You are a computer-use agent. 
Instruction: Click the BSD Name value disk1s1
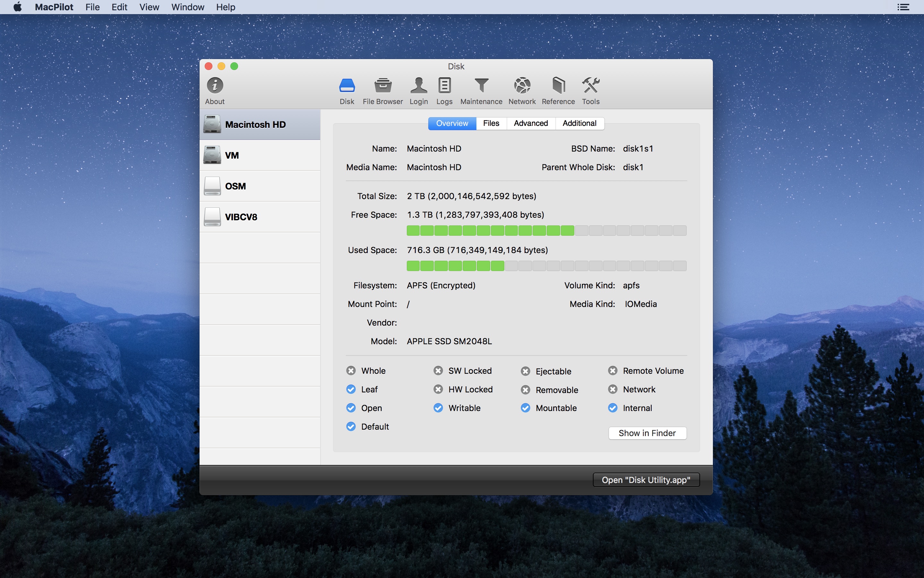[x=638, y=149]
